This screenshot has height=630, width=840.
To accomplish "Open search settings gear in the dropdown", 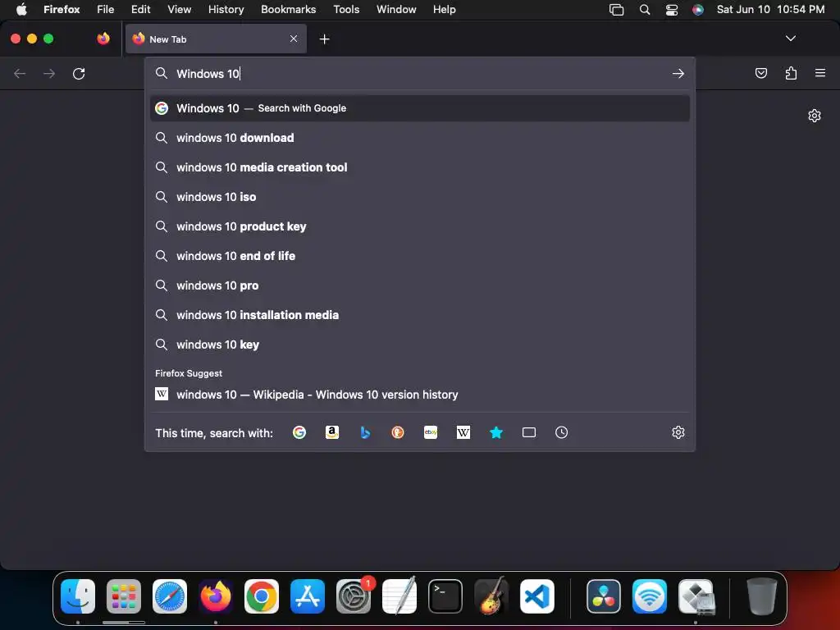I will coord(678,432).
